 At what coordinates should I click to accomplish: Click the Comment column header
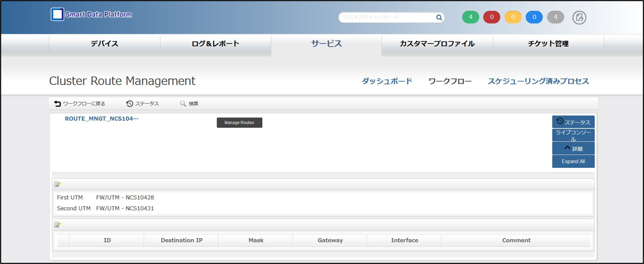click(516, 240)
